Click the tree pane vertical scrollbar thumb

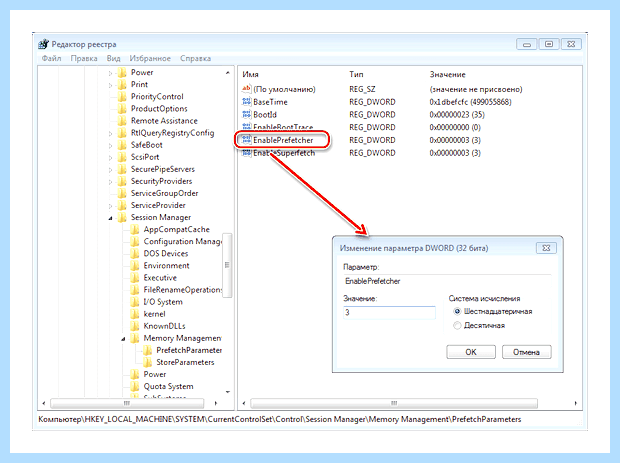227,265
